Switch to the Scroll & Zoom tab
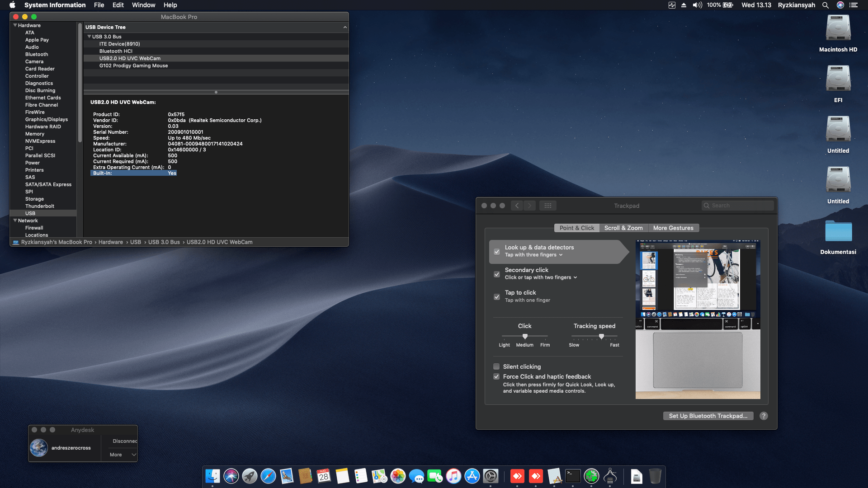This screenshot has height=488, width=868. (x=624, y=228)
